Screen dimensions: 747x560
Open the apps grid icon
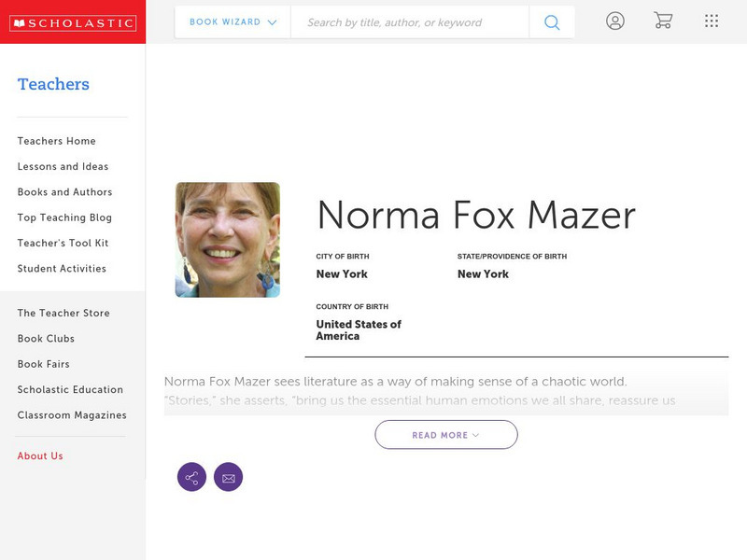pos(711,21)
